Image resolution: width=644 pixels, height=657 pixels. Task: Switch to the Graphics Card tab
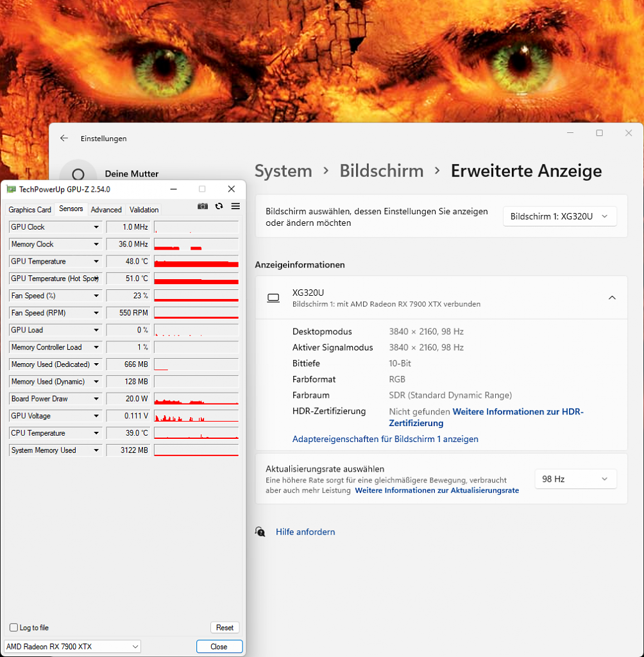click(30, 210)
